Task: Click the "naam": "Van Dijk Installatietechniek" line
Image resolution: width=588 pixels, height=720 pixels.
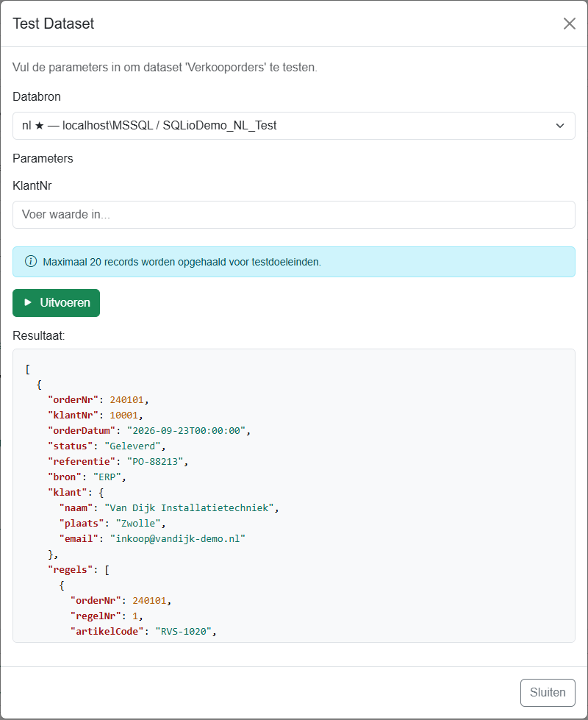Action: point(169,508)
